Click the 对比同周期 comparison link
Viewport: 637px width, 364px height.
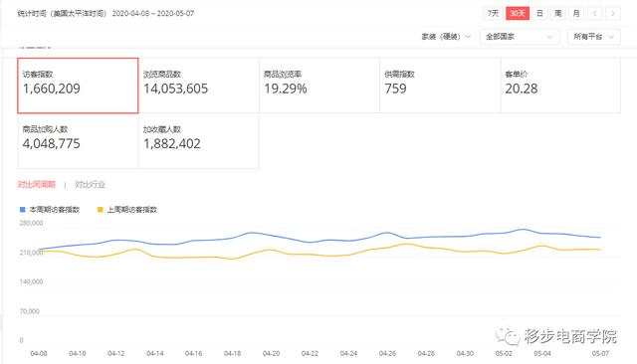coord(36,185)
